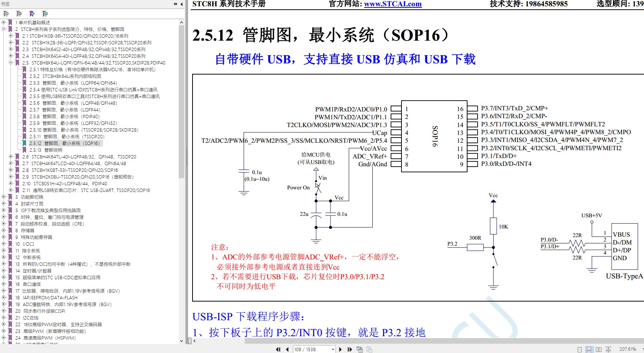The height and width of the screenshot is (353, 644).
Task: Collapse bookmark 2.5 STC8H8K64U
Action: (11, 63)
